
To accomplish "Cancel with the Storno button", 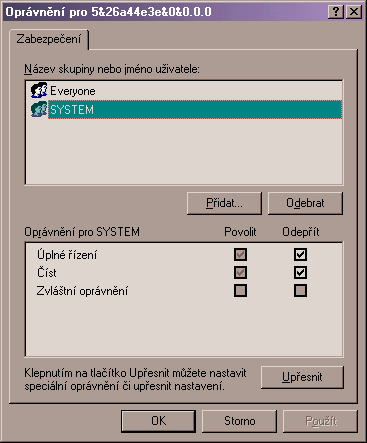I will point(239,421).
